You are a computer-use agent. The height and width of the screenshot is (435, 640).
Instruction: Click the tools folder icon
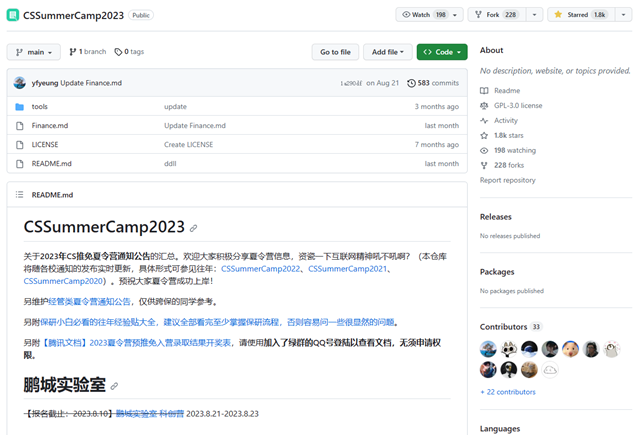tap(20, 107)
